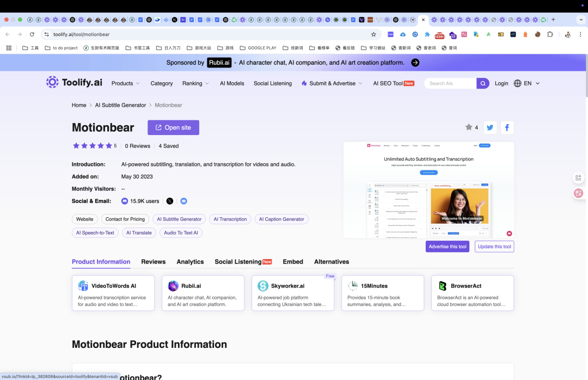Switch to the Reviews tab
The height and width of the screenshot is (380, 588).
coord(154,262)
